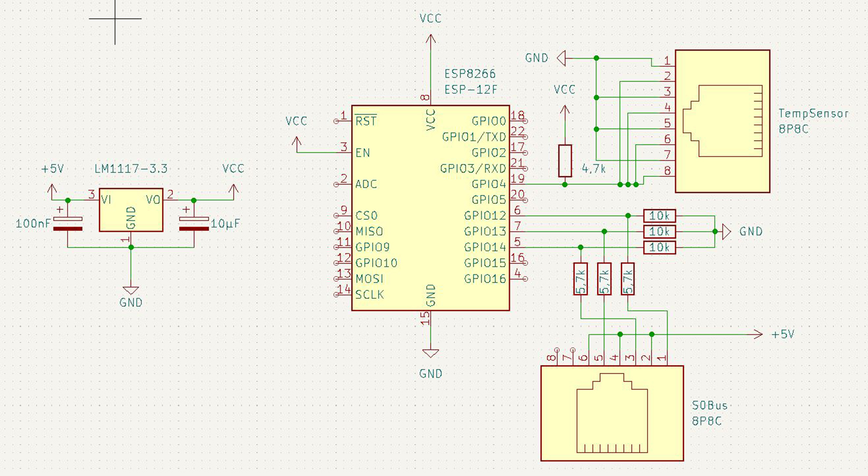Click the GPIO16 pin label
Viewport: 868px width, 476px height.
pyautogui.click(x=485, y=279)
